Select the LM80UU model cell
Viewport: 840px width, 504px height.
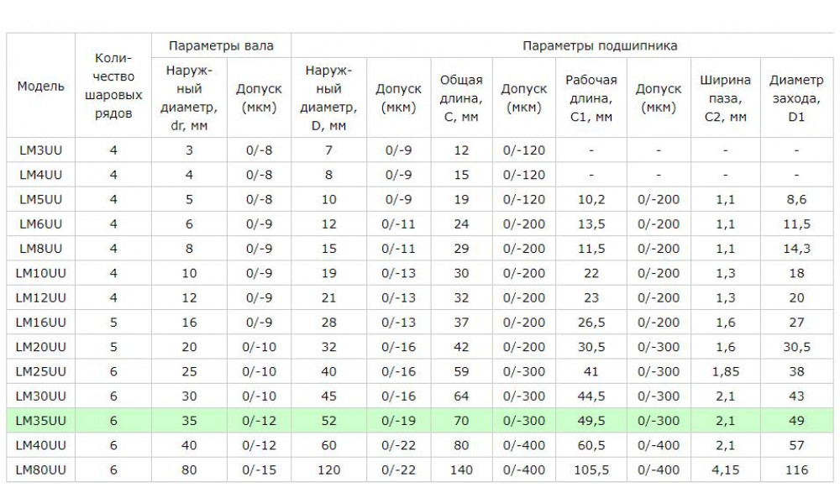[x=40, y=470]
